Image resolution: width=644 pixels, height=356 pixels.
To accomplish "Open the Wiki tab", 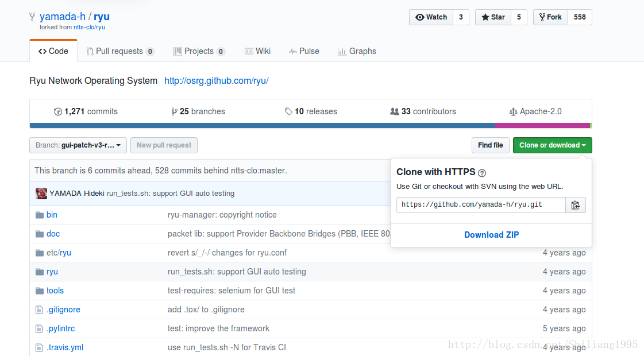I will point(257,51).
